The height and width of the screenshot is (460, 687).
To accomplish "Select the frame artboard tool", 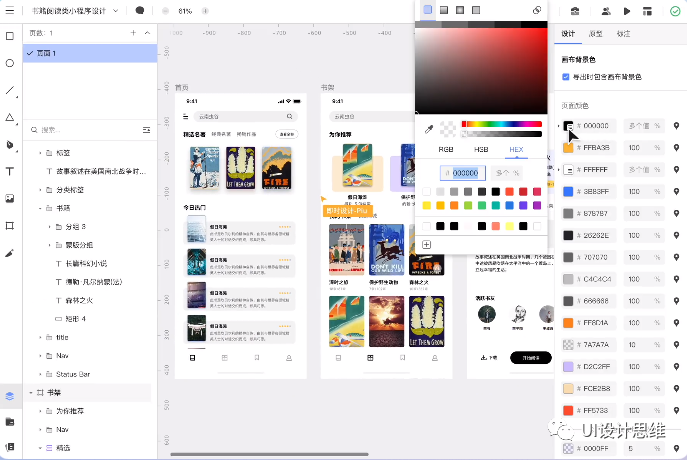I will 10,226.
